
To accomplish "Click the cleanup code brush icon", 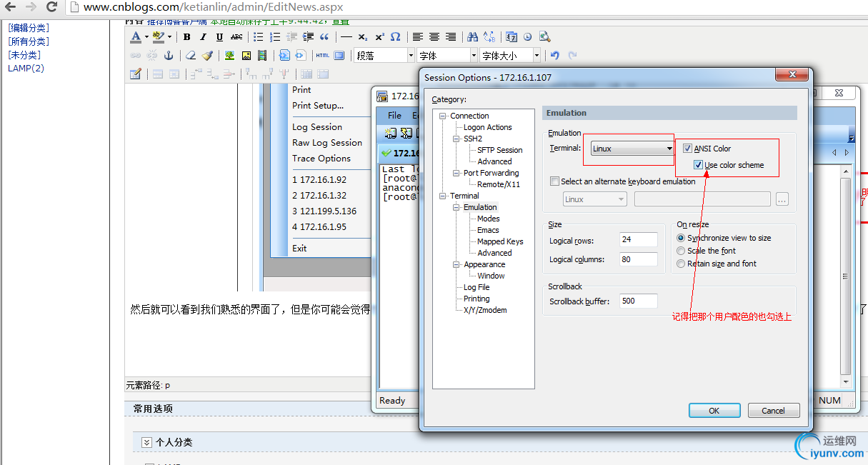I will click(207, 55).
